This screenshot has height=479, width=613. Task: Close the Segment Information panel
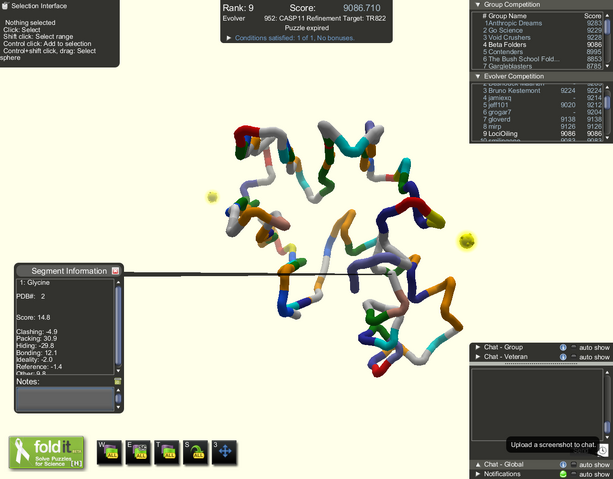(115, 271)
